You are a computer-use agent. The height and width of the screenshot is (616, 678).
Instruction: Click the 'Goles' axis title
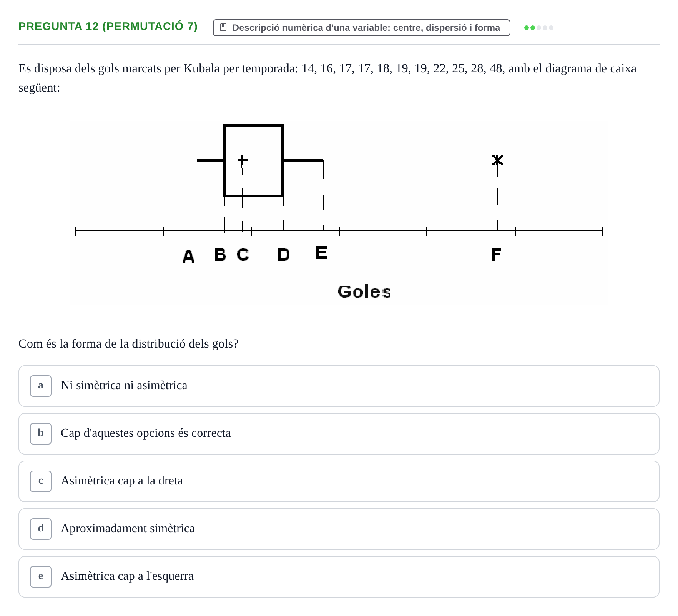coord(364,292)
